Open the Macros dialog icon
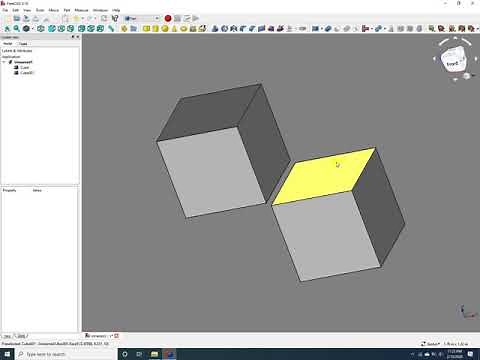The height and width of the screenshot is (360, 480). pos(187,18)
